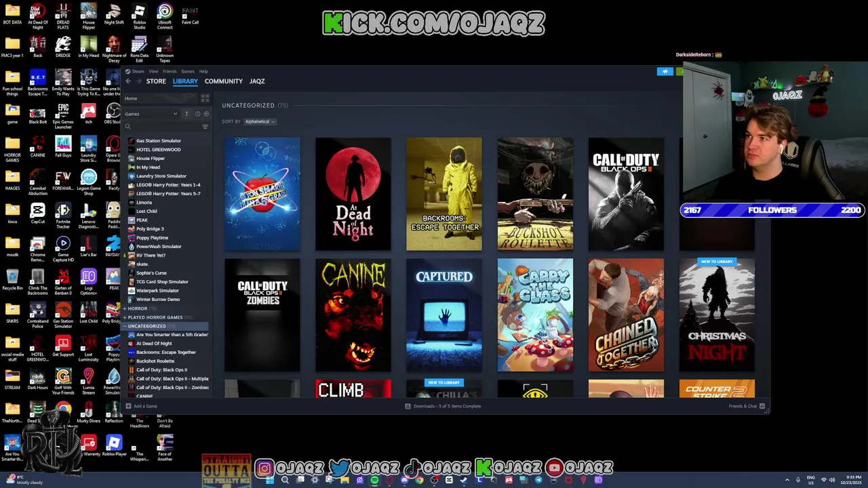Collapse the UNCATEGORIZED collection

click(x=146, y=326)
